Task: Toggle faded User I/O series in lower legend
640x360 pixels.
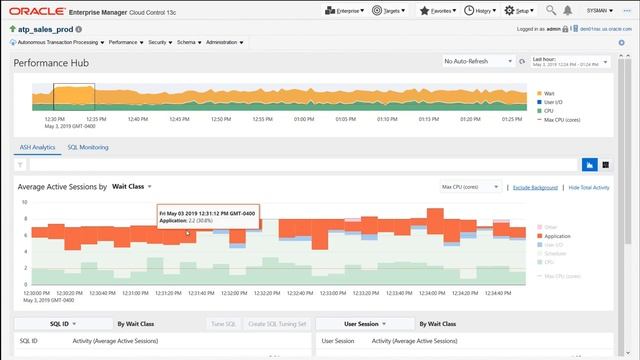Action: pos(549,245)
